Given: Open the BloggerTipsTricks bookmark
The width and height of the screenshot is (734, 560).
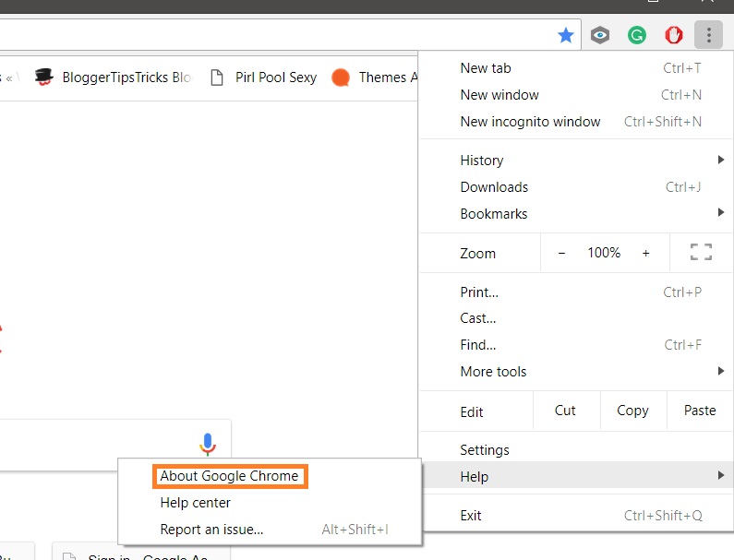Looking at the screenshot, I should point(114,77).
